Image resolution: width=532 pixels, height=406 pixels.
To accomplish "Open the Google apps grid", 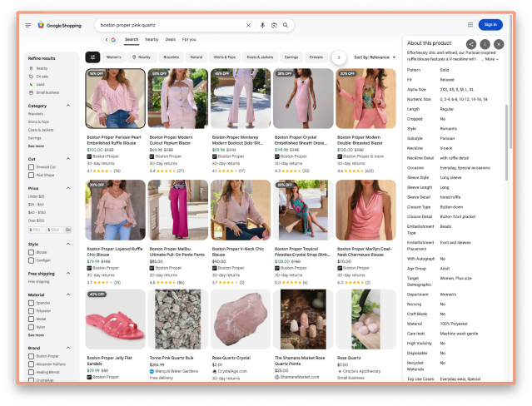I will (x=470, y=25).
